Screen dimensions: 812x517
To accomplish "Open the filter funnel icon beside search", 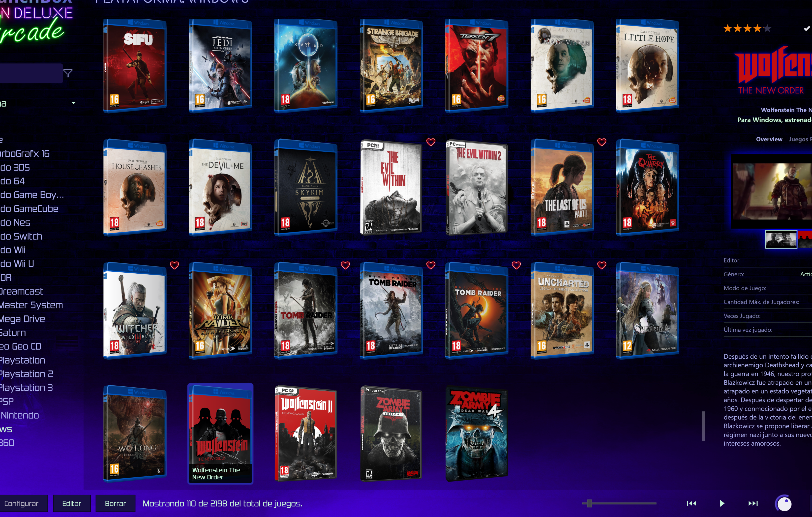I will pos(68,73).
